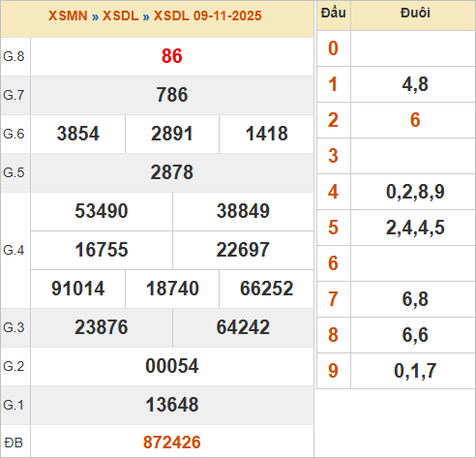This screenshot has height=458, width=476.
Task: Select the ĐB jackpot number 872426
Action: pos(172,443)
